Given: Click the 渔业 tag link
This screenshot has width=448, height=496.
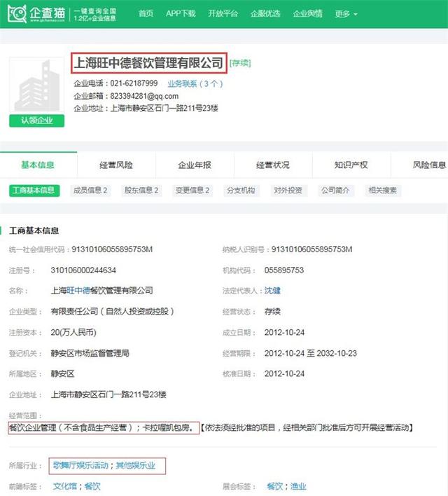Looking at the screenshot, I should coord(298,486).
